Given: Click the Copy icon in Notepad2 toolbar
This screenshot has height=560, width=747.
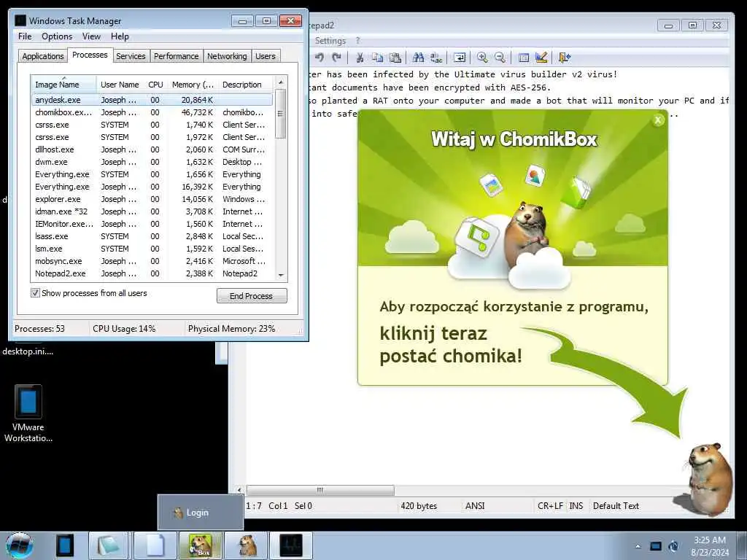Looking at the screenshot, I should pos(377,58).
